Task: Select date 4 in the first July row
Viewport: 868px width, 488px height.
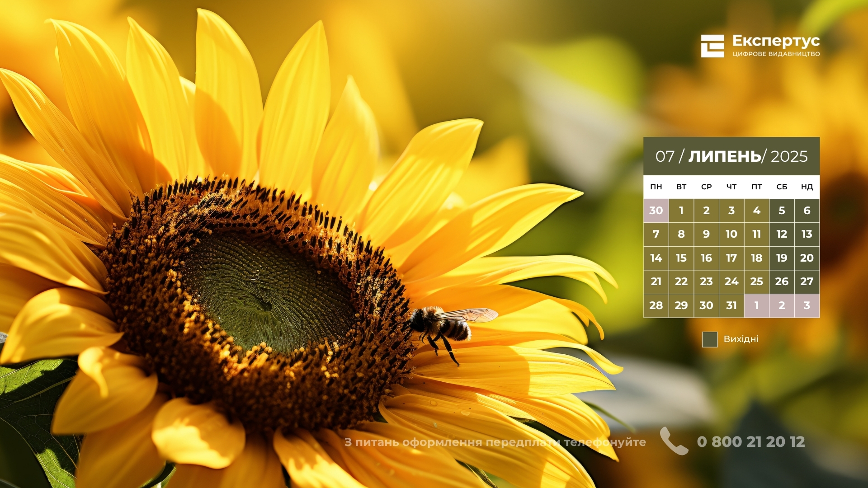Action: point(757,211)
